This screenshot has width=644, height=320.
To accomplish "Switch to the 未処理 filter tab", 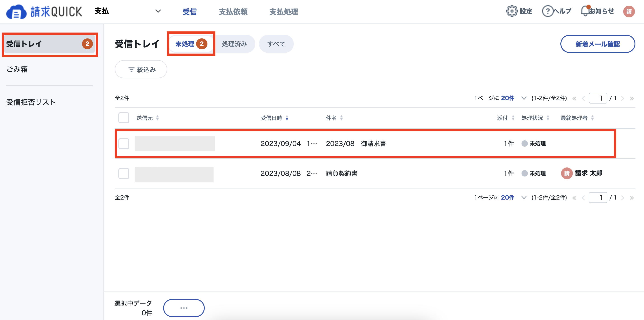I will (191, 44).
